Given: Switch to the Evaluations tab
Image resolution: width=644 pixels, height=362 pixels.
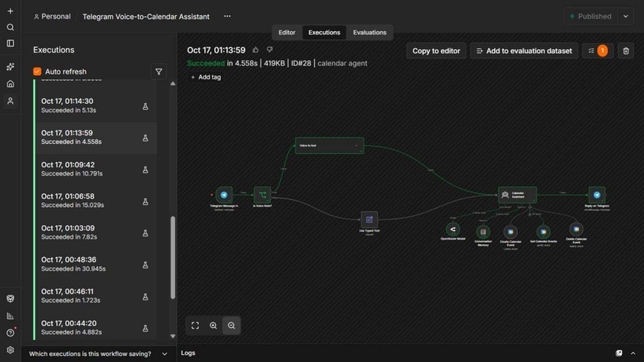Looking at the screenshot, I should pos(370,32).
